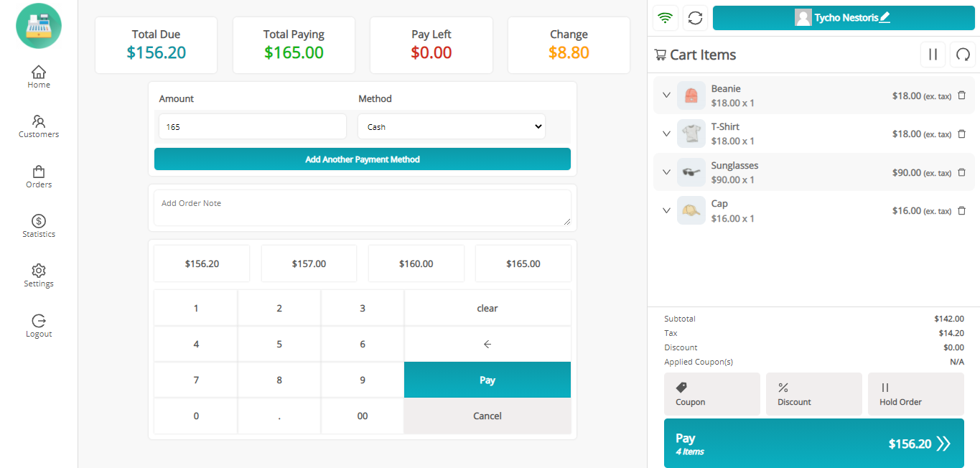Viewport: 980px width, 468px height.
Task: Apply a Coupon to the order
Action: pyautogui.click(x=711, y=394)
